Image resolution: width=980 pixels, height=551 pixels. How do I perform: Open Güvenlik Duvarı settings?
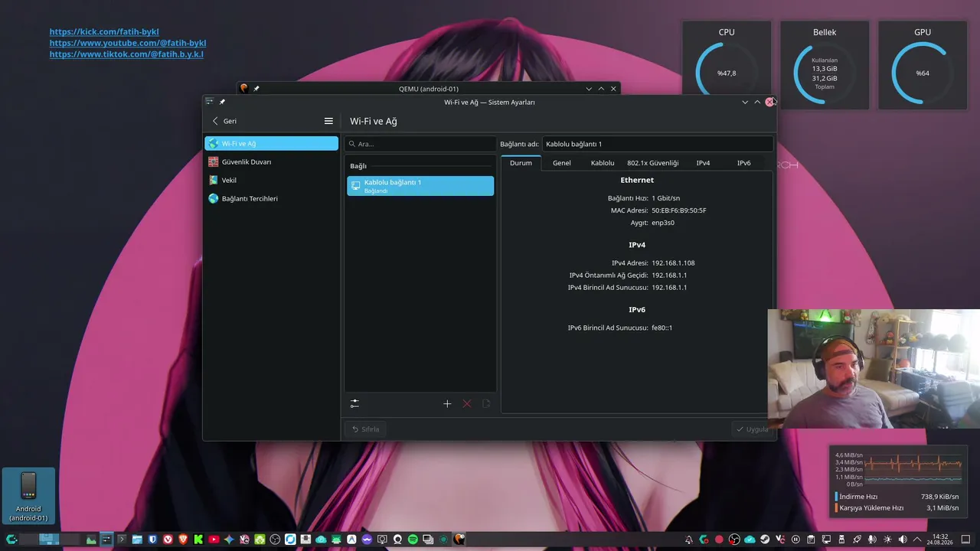(271, 161)
